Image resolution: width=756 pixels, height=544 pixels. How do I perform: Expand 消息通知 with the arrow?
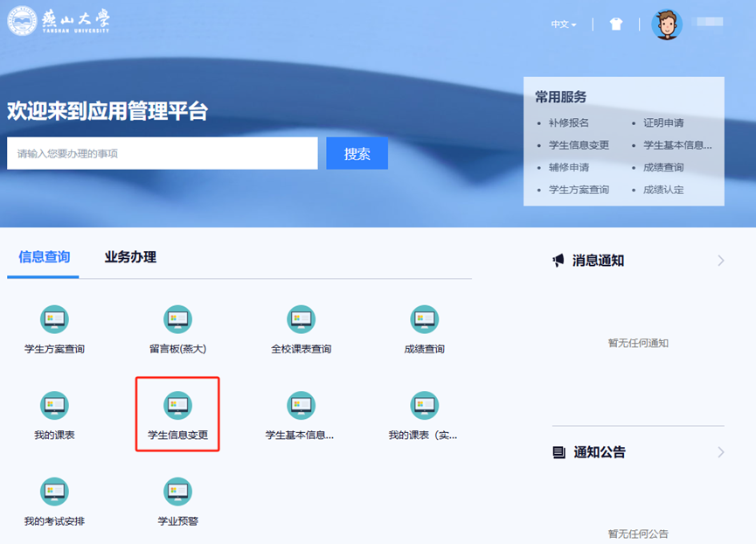click(x=721, y=261)
